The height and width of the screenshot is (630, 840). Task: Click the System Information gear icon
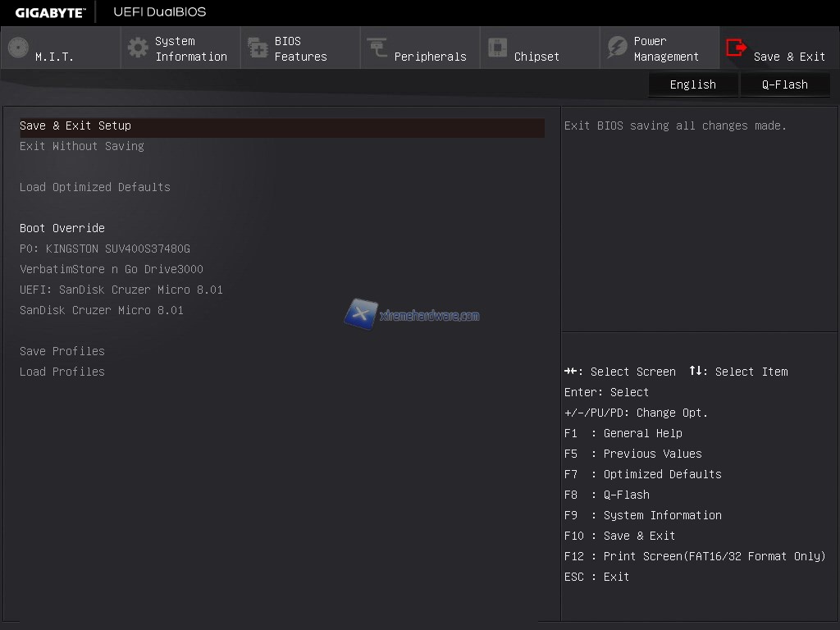point(138,48)
